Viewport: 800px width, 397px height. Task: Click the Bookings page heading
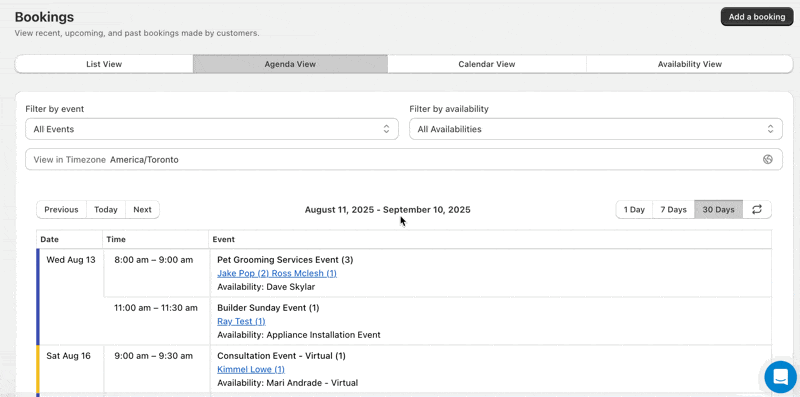(44, 17)
